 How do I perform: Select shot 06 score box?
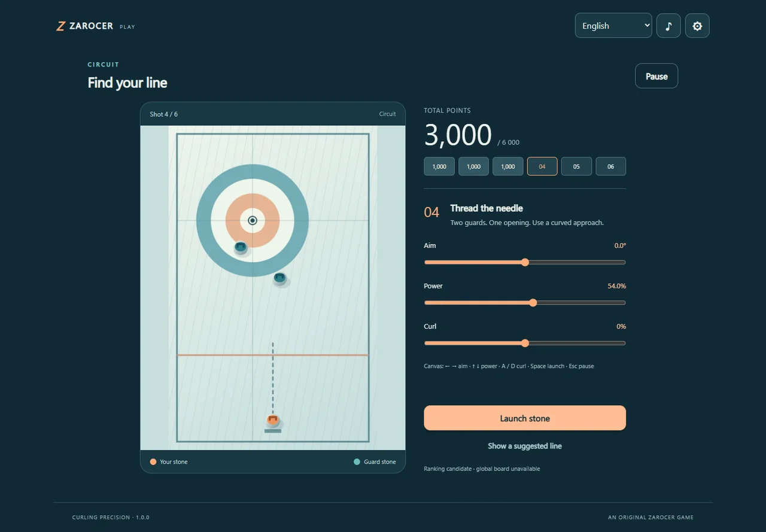point(610,166)
